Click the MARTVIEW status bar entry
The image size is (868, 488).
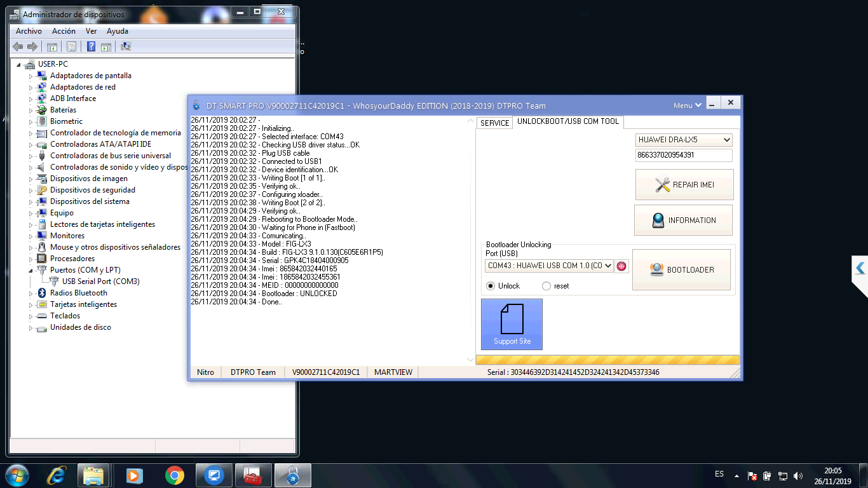tap(393, 372)
